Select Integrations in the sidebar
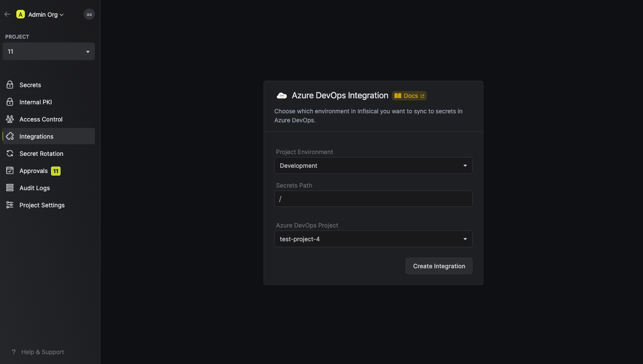 pos(49,136)
